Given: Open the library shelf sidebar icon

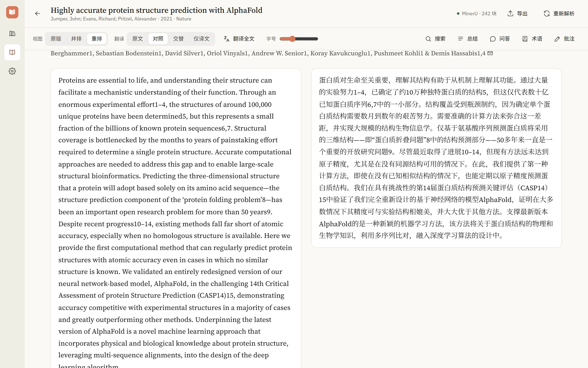Looking at the screenshot, I should (x=12, y=34).
